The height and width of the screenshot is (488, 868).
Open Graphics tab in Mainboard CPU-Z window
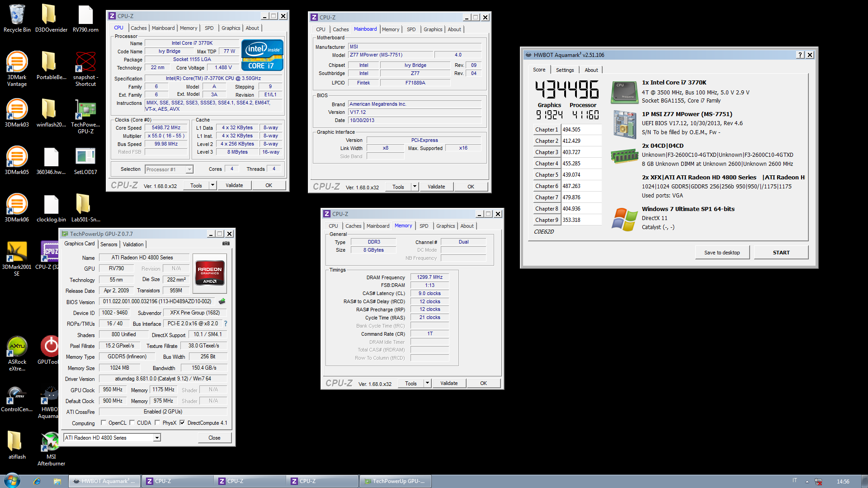point(433,29)
